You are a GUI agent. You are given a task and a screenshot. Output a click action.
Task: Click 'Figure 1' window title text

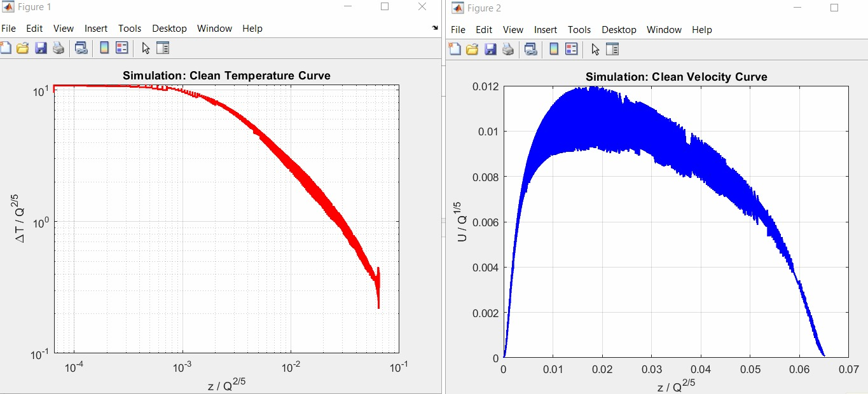(35, 7)
